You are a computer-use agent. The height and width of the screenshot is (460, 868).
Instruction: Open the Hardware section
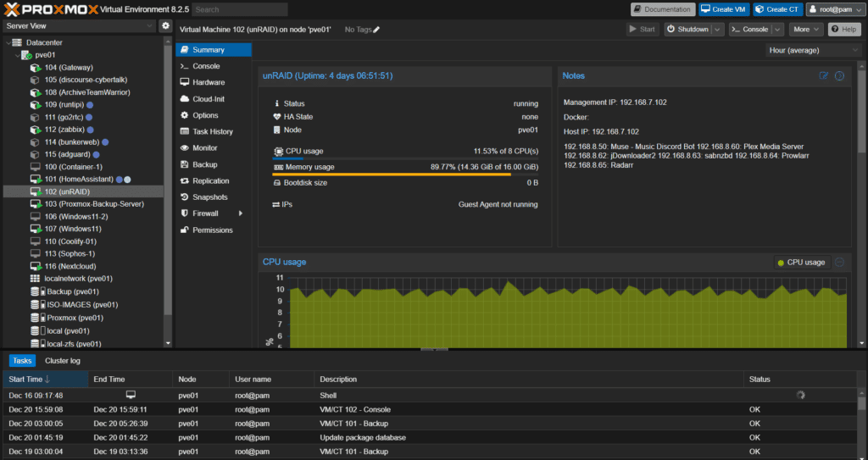(214, 82)
